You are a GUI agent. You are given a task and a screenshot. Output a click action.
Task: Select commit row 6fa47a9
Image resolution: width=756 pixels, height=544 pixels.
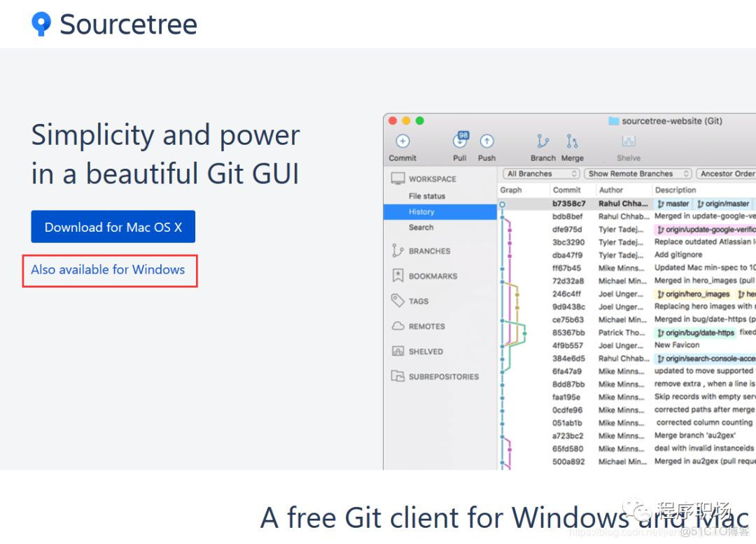click(x=626, y=371)
